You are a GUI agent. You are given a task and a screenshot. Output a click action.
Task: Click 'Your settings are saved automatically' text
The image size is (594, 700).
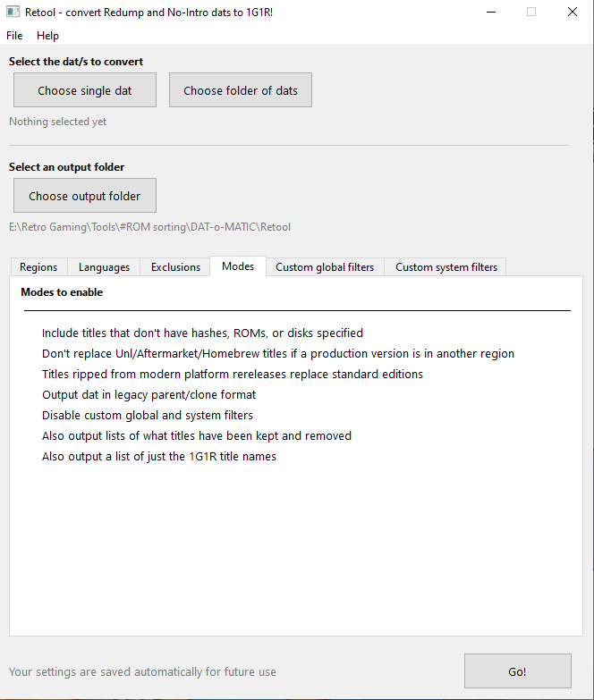[142, 672]
